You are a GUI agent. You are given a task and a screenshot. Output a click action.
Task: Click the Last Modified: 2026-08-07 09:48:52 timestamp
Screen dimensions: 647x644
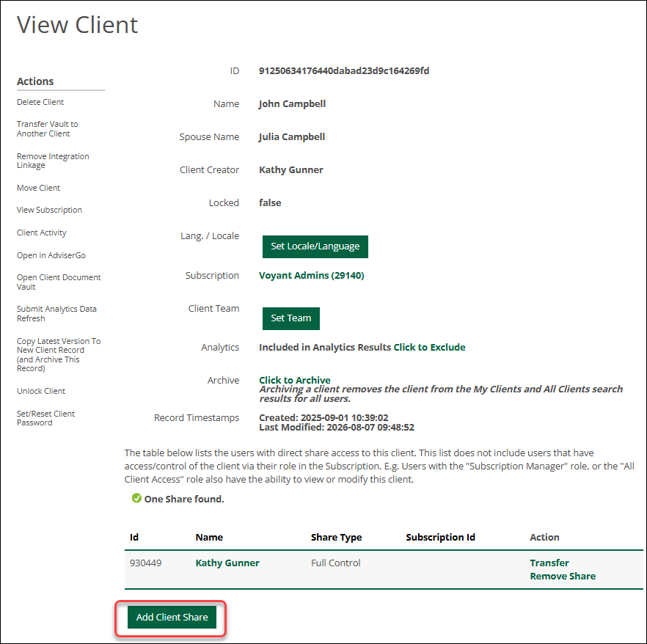point(337,428)
